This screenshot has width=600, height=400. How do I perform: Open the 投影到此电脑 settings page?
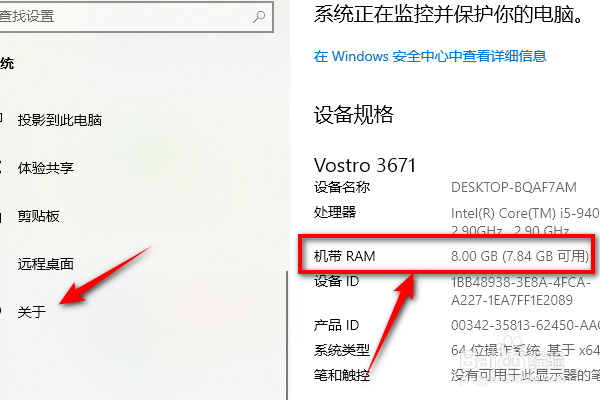[x=60, y=120]
